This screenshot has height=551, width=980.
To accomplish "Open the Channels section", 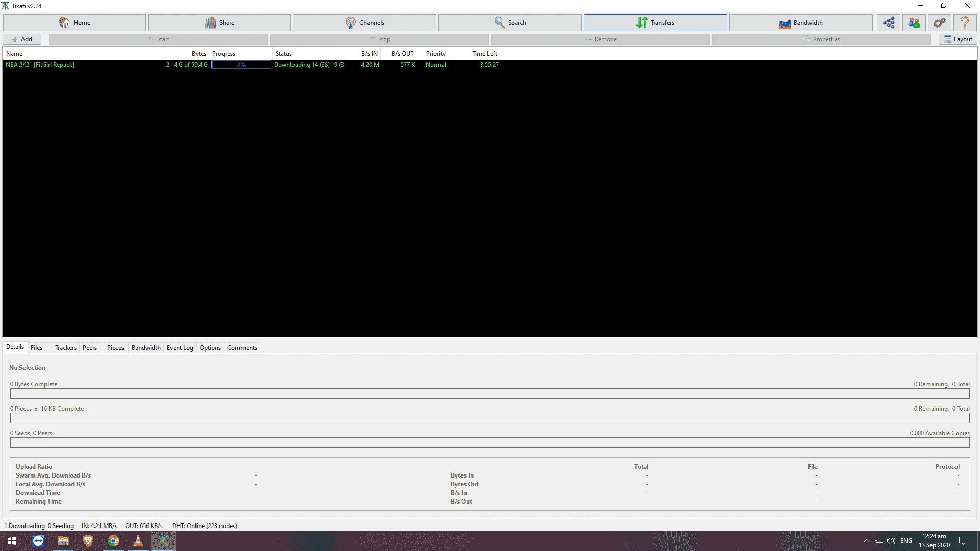I will coord(364,22).
